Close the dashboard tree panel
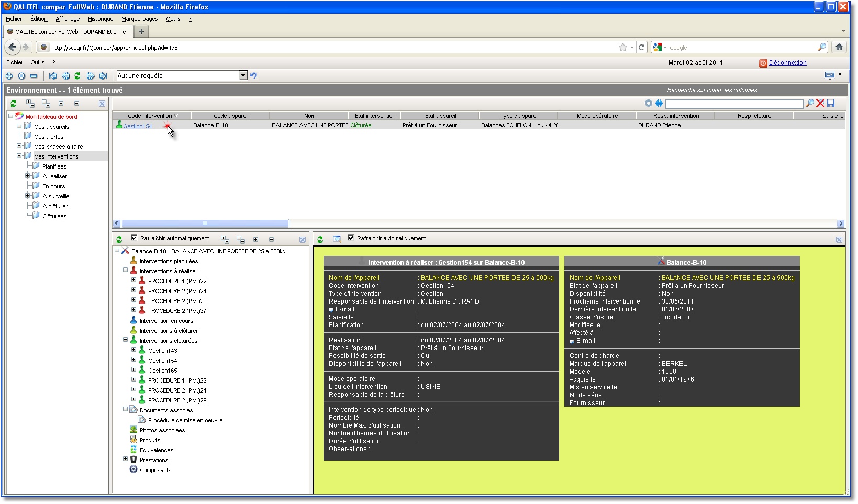858x504 pixels. (x=102, y=104)
